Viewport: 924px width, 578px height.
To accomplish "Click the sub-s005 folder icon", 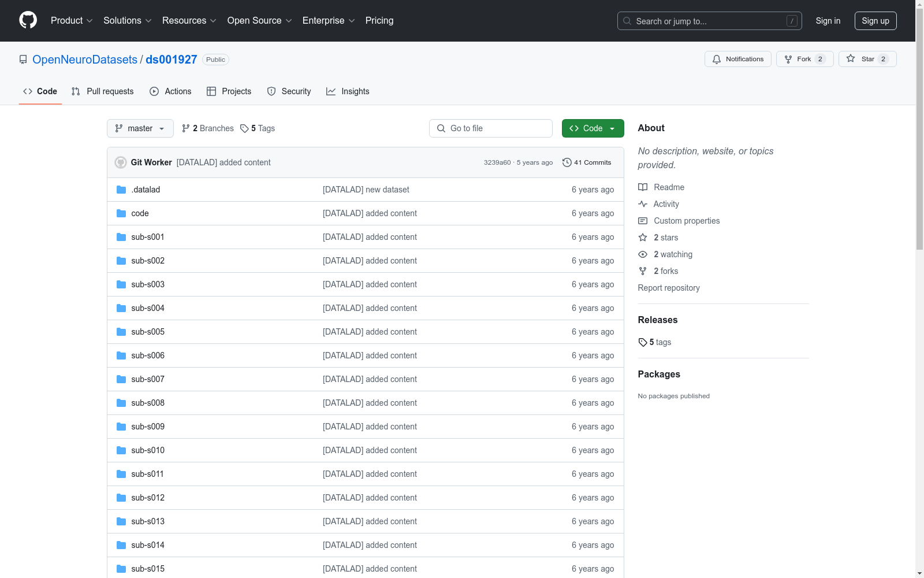I will coord(121,332).
